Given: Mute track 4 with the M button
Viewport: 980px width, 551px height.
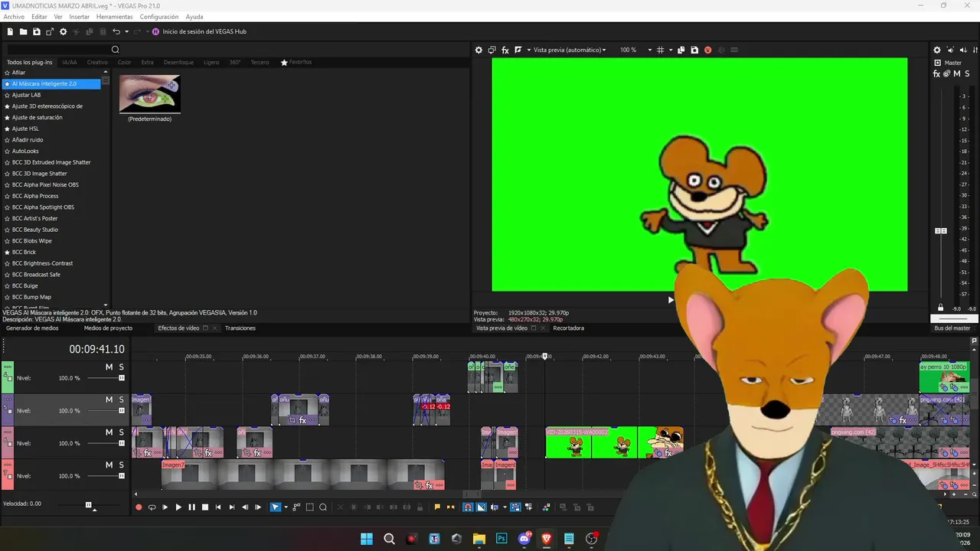Looking at the screenshot, I should coord(109,465).
